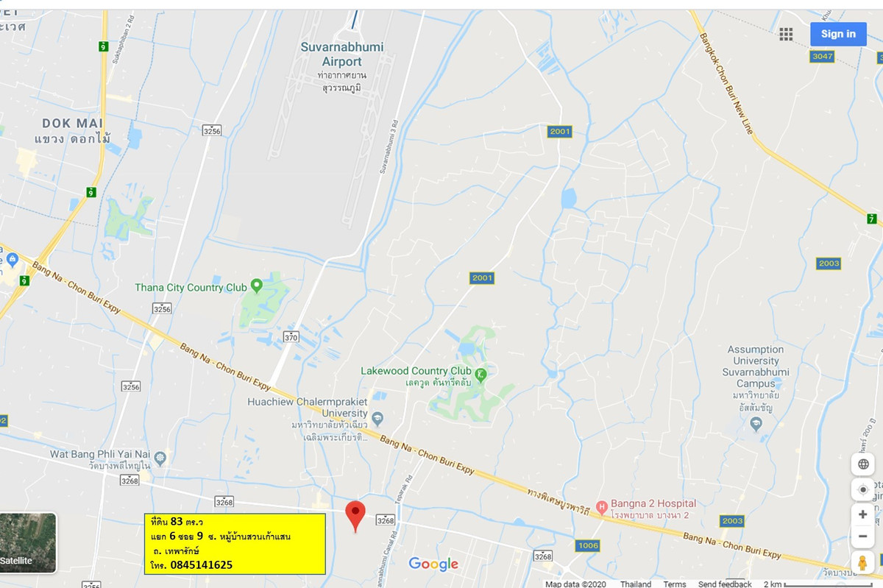Click Bangna 2 Hospital marker

(601, 506)
